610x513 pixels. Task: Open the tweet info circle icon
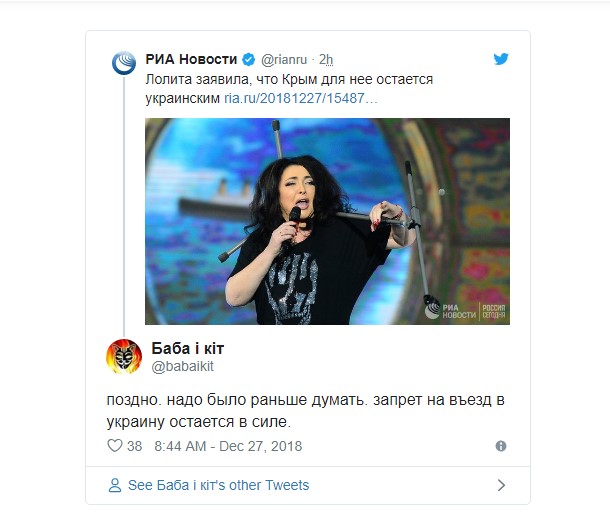[x=501, y=446]
